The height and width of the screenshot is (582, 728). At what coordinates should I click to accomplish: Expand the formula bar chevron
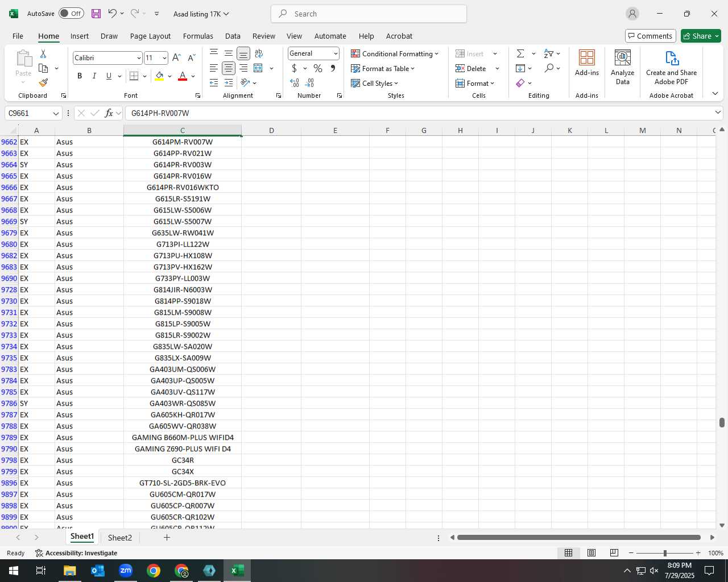click(718, 113)
